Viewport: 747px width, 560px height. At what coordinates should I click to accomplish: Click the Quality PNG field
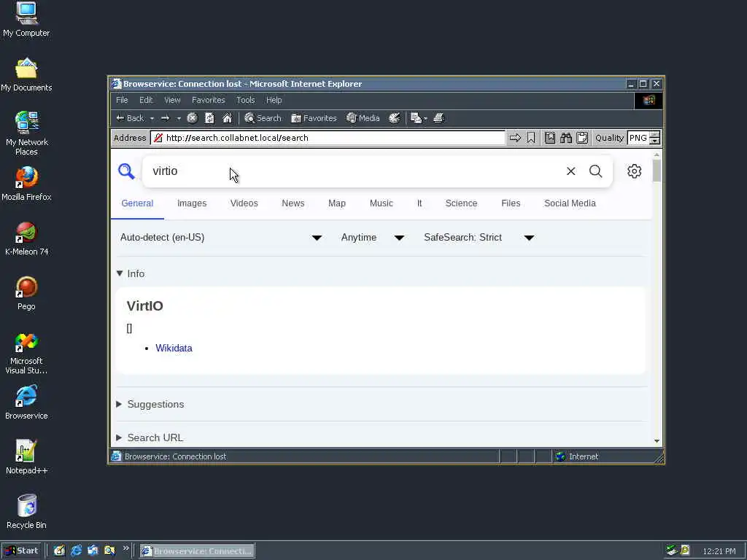pos(638,138)
